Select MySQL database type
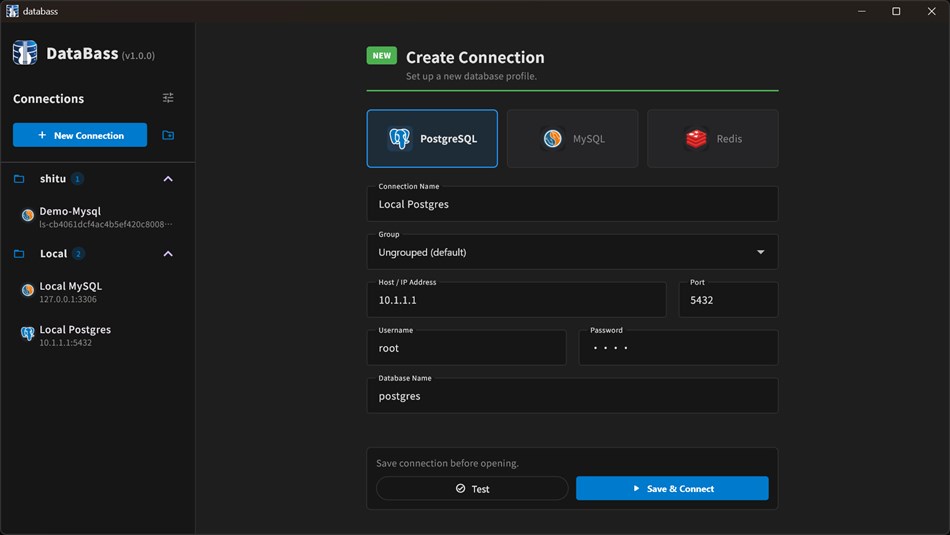The image size is (950, 535). tap(573, 139)
